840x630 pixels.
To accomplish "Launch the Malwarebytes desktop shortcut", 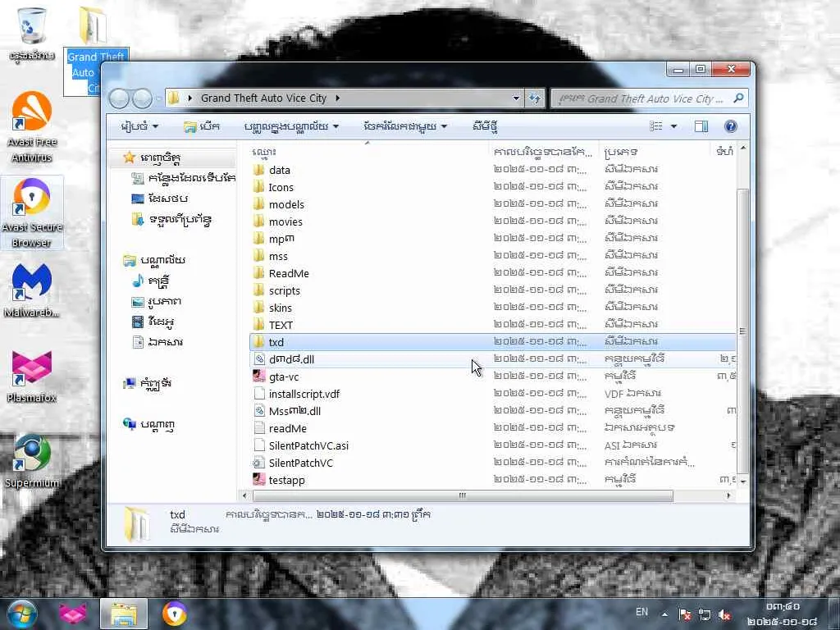I will point(32,290).
